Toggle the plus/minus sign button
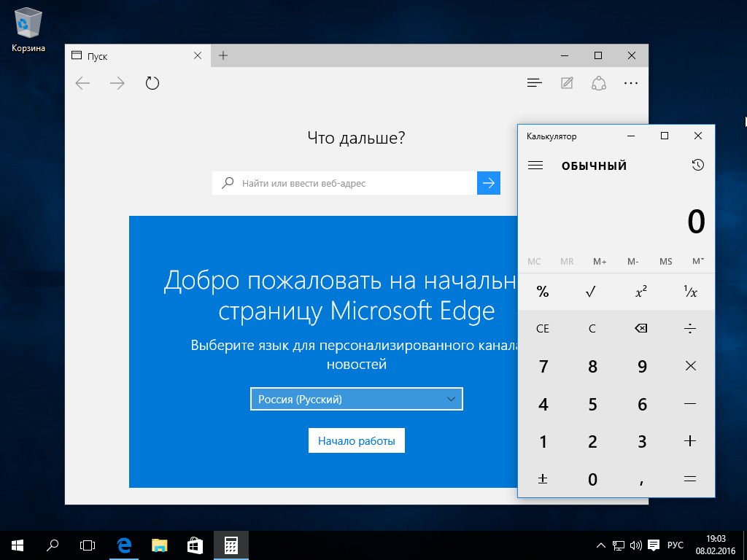This screenshot has width=747, height=560. click(543, 479)
